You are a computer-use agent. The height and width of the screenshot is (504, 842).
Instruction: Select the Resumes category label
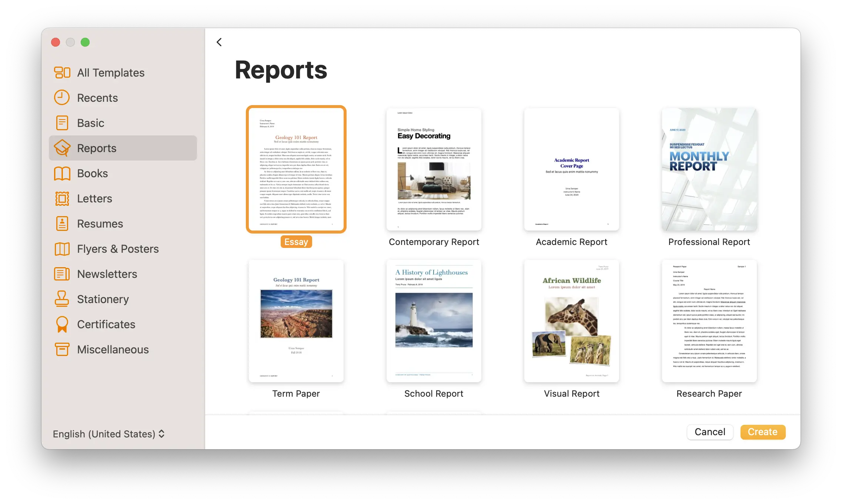[x=100, y=224]
